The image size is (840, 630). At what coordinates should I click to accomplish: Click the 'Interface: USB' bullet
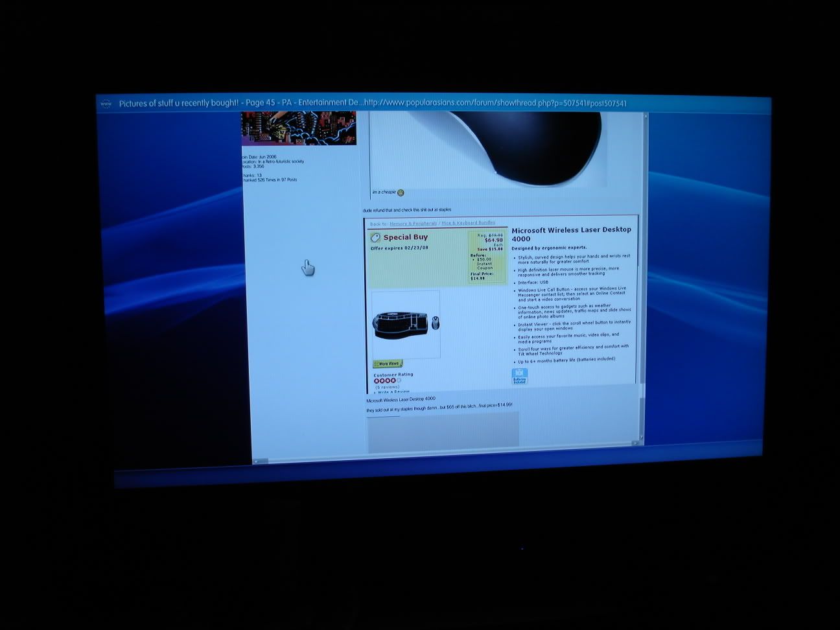point(533,283)
